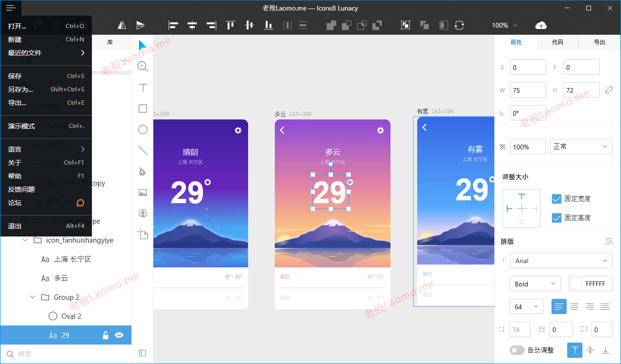Click the align left edges icon
The height and width of the screenshot is (364, 621).
coord(173,25)
